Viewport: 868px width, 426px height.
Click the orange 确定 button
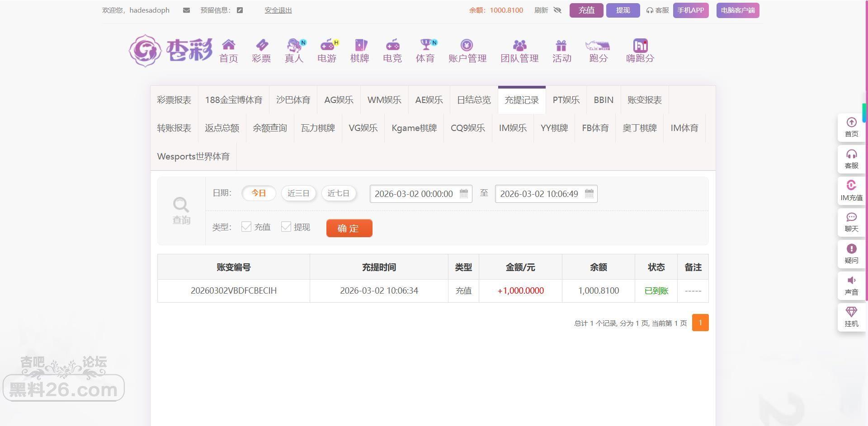[x=349, y=228]
